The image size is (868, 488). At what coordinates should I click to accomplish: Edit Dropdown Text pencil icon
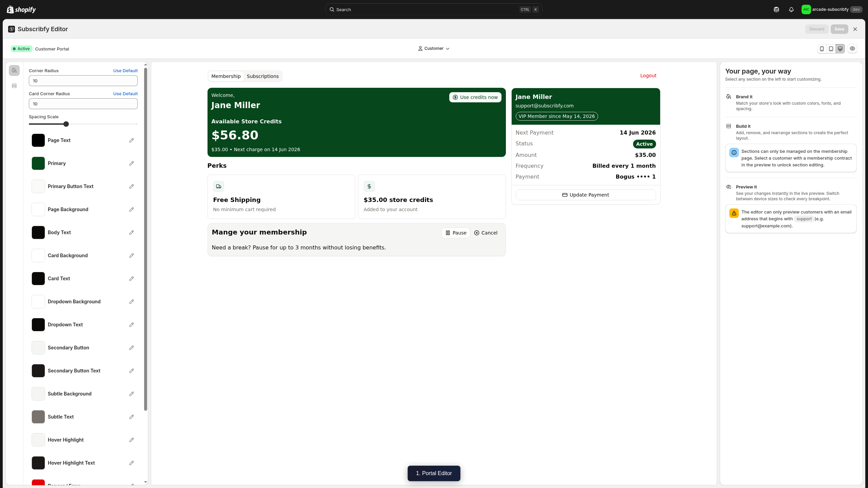tap(132, 325)
